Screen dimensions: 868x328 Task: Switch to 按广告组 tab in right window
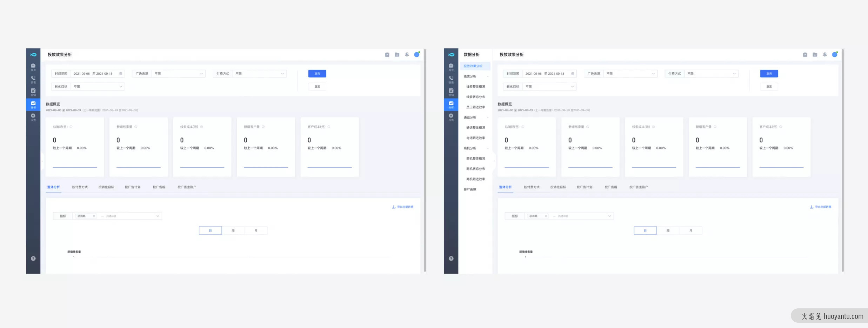click(x=611, y=187)
